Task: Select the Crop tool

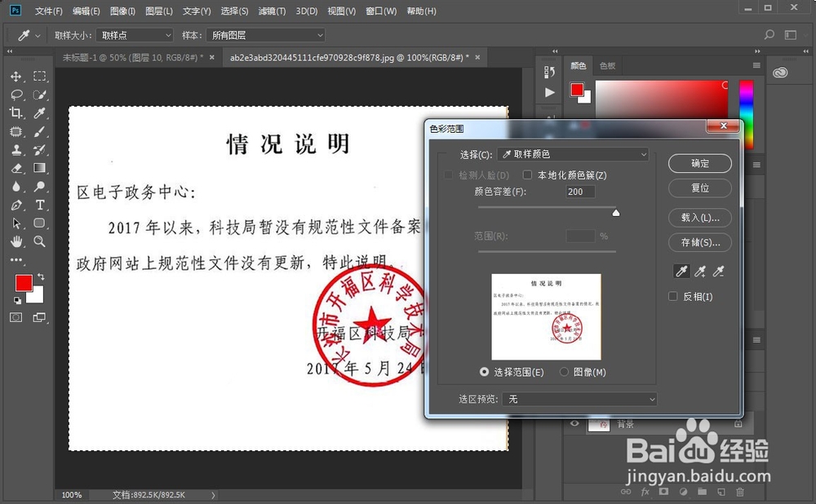Action: [x=17, y=113]
